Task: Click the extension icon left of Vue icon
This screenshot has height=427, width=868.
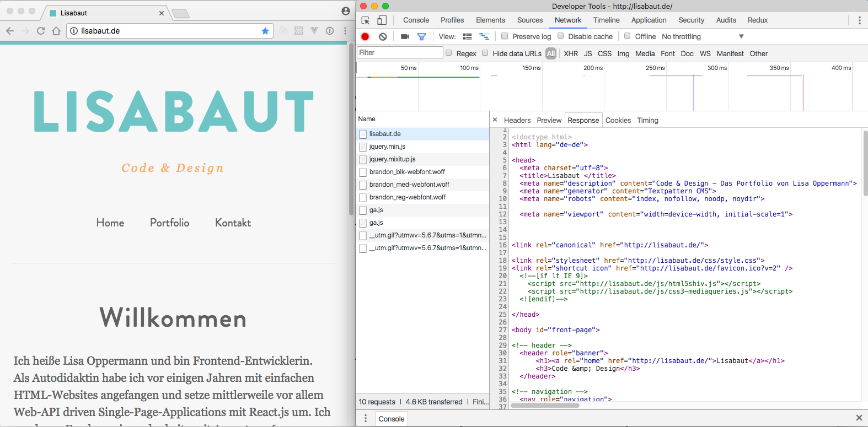Action: point(299,31)
